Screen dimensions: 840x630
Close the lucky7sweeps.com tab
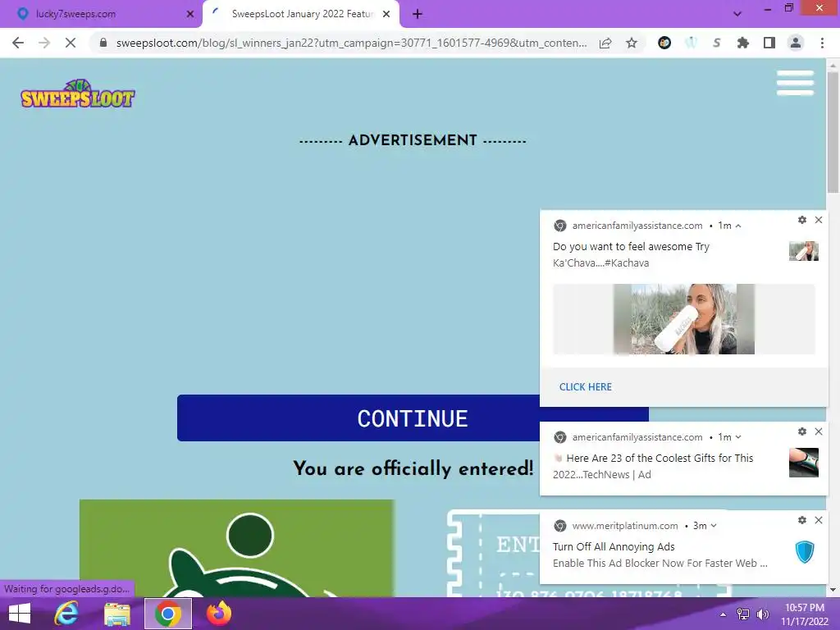coord(189,14)
